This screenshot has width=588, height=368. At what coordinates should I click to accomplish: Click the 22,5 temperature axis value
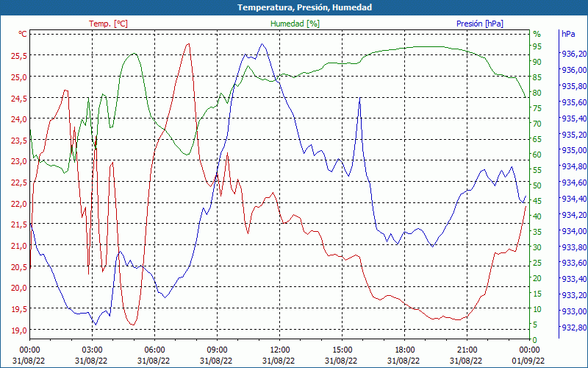pos(20,182)
